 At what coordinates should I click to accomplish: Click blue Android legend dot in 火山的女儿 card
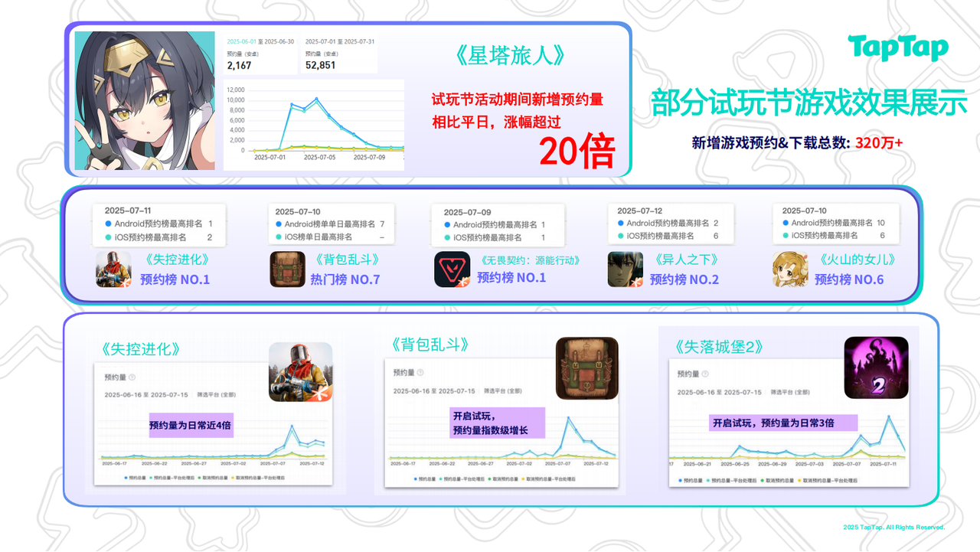786,223
